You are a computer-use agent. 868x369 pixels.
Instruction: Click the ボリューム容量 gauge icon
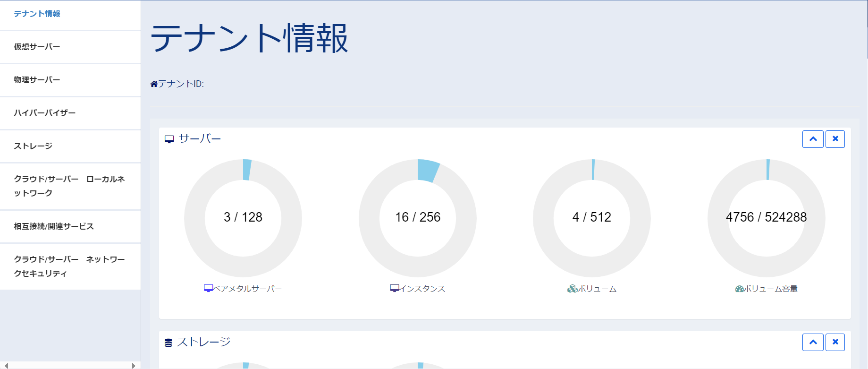(x=740, y=289)
